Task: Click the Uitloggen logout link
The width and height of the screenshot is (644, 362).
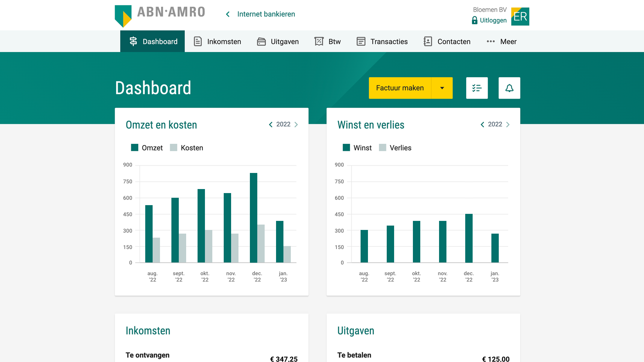Action: coord(493,20)
